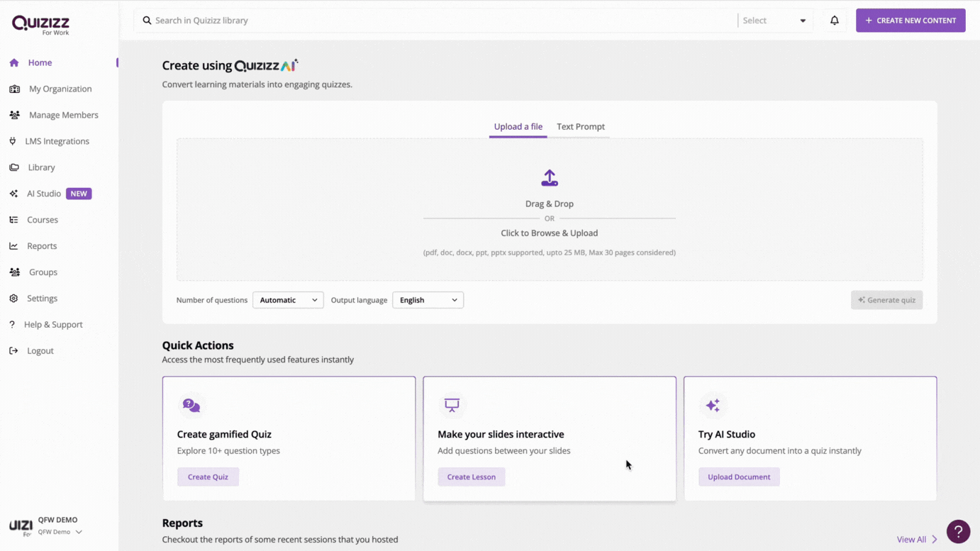Click Explore 10+ question types text

(228, 451)
